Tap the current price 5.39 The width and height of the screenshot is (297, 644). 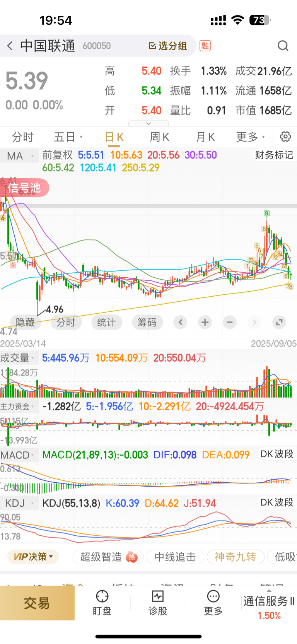(x=27, y=81)
